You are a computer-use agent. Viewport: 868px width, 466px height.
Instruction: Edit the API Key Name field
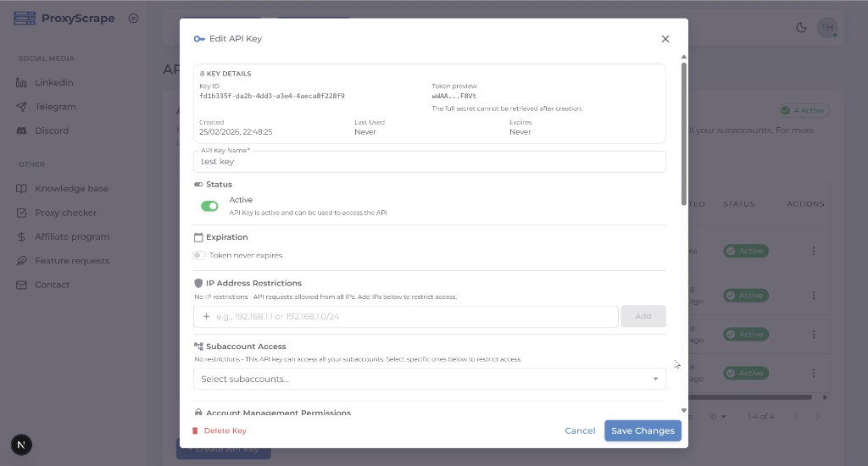(430, 162)
